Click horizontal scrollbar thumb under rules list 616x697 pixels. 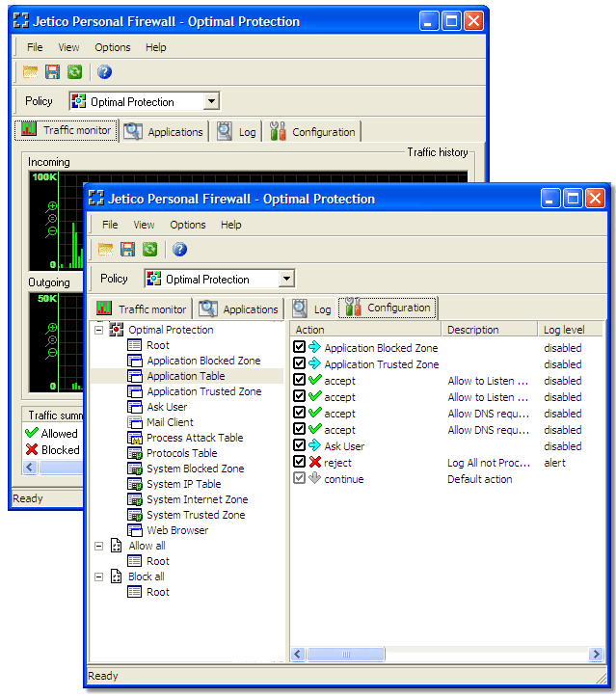[x=346, y=654]
